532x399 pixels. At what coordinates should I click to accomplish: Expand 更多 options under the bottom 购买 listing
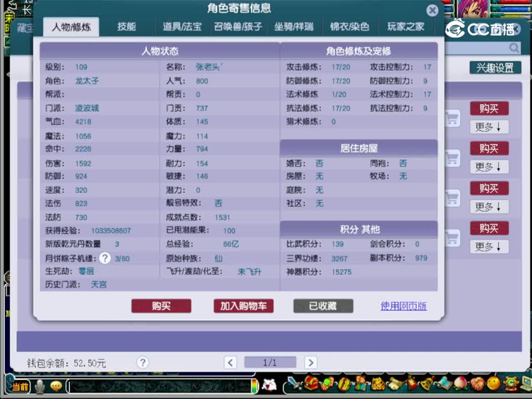point(488,247)
